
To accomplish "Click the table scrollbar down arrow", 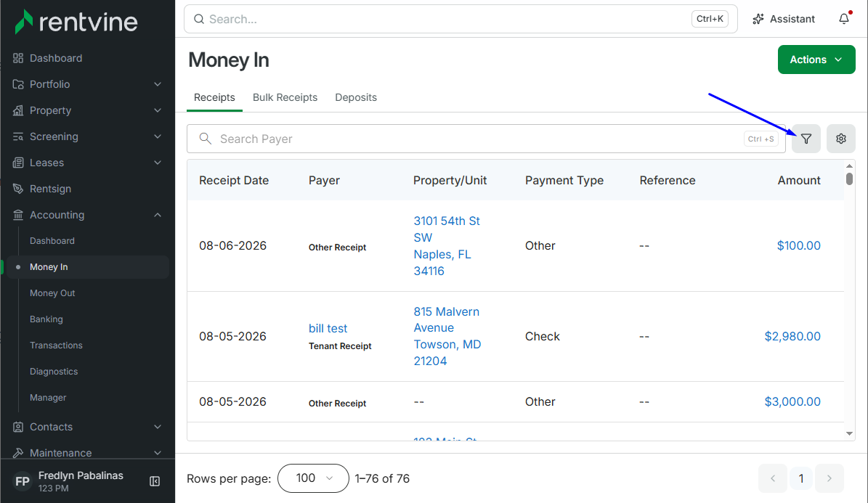I will click(x=849, y=434).
